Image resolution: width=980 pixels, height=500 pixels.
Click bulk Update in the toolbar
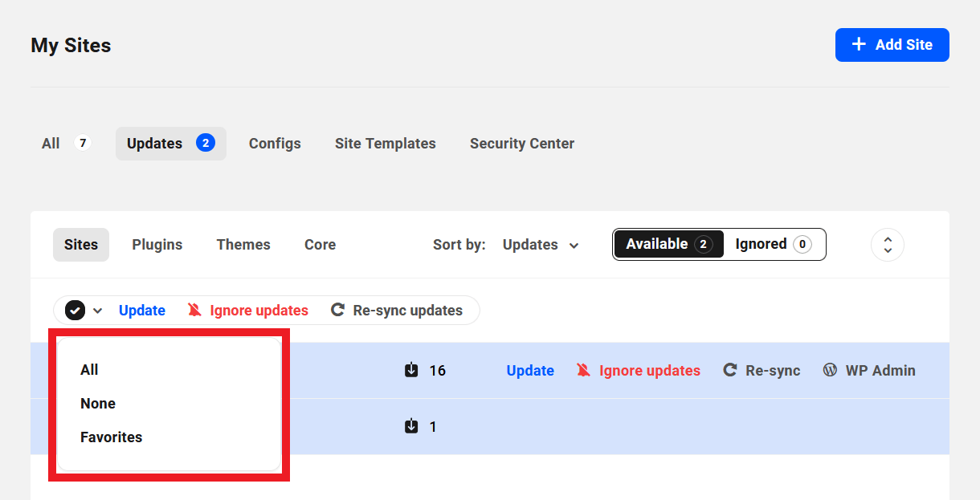pos(142,311)
